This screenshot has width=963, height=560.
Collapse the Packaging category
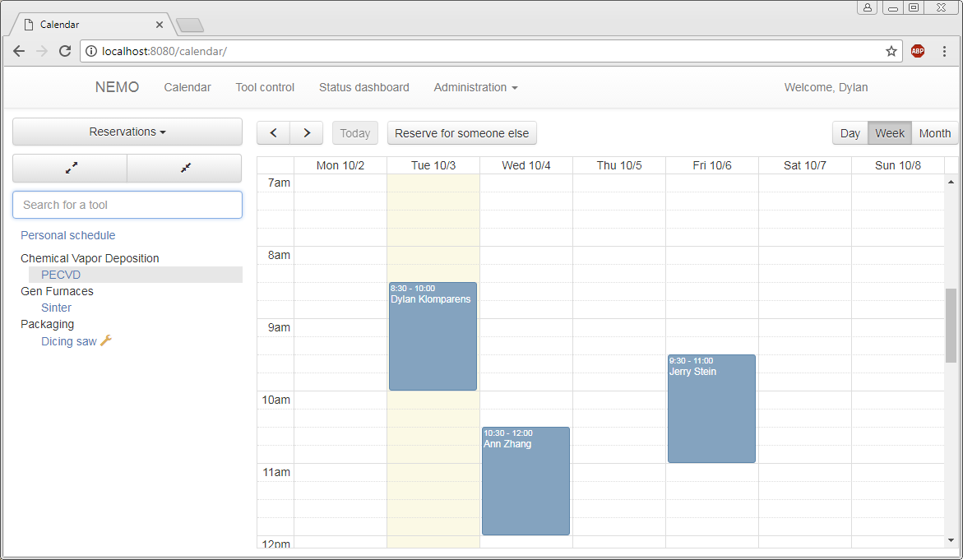point(48,324)
